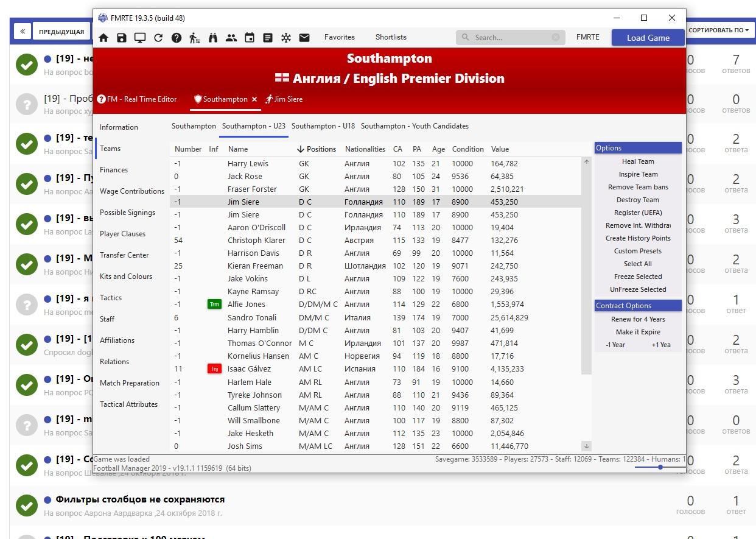Click the envelope mail icon
The image size is (756, 539).
(x=304, y=38)
